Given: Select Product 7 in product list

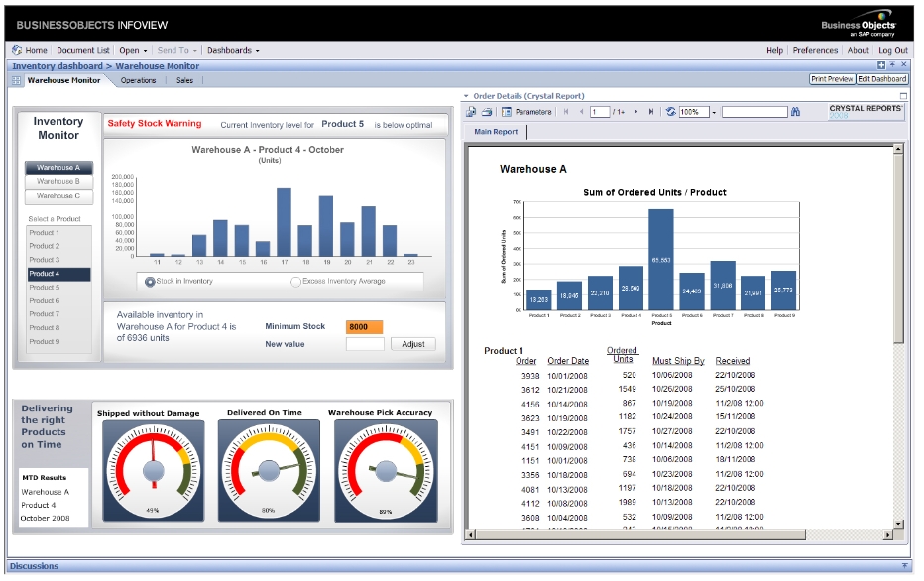Looking at the screenshot, I should pos(58,314).
